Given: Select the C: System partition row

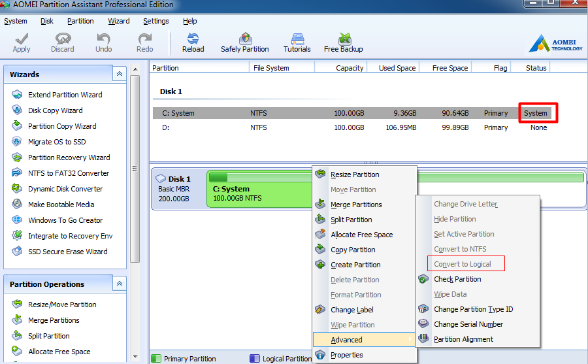Looking at the screenshot, I should tap(353, 113).
